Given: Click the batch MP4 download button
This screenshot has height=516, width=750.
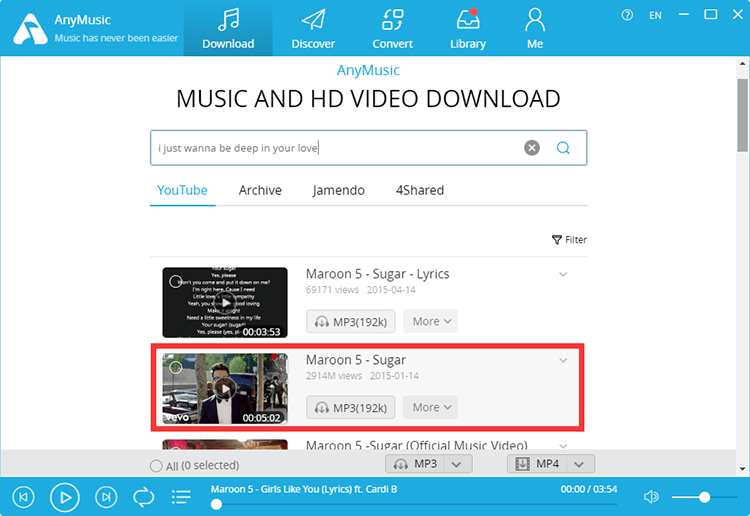Looking at the screenshot, I should pos(537,464).
